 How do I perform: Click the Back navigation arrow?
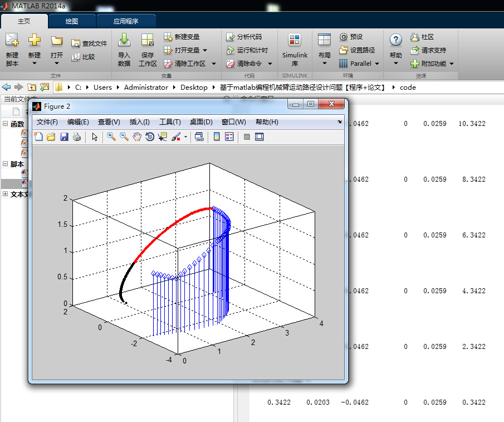click(x=7, y=87)
